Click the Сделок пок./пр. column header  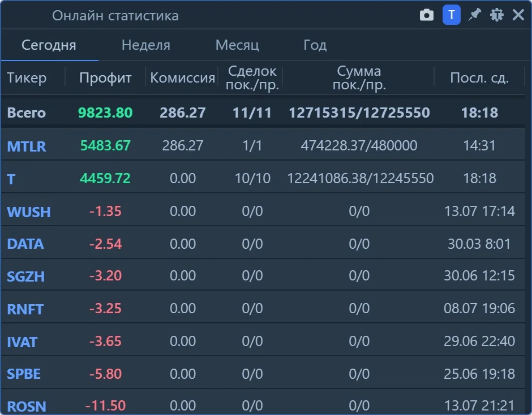(252, 78)
